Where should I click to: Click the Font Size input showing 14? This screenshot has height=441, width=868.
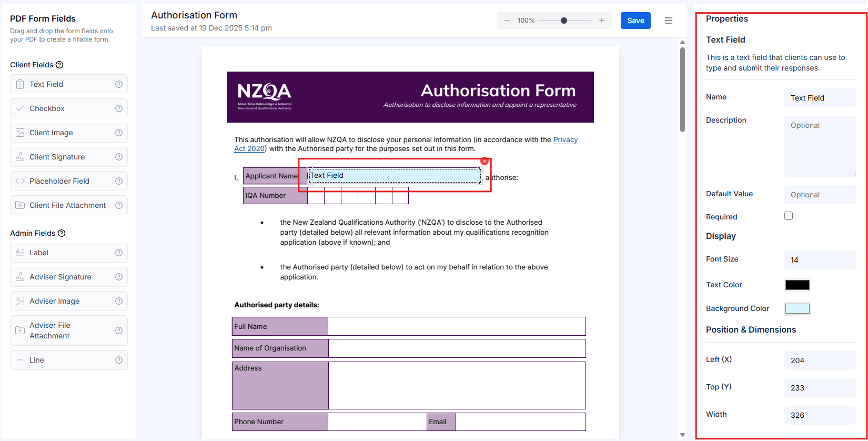tap(820, 259)
